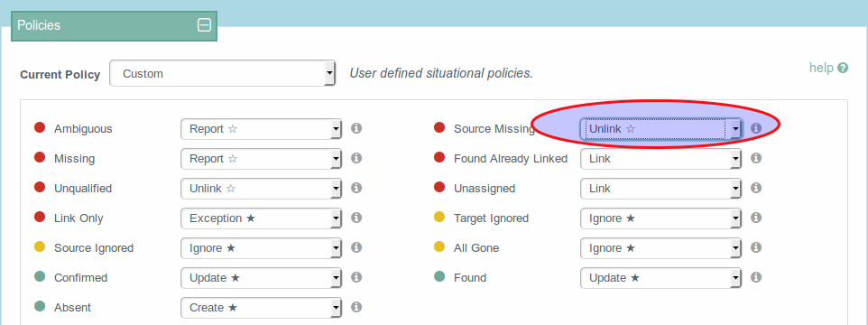This screenshot has height=325, width=868.
Task: Open the Current Policy dropdown
Action: (223, 74)
